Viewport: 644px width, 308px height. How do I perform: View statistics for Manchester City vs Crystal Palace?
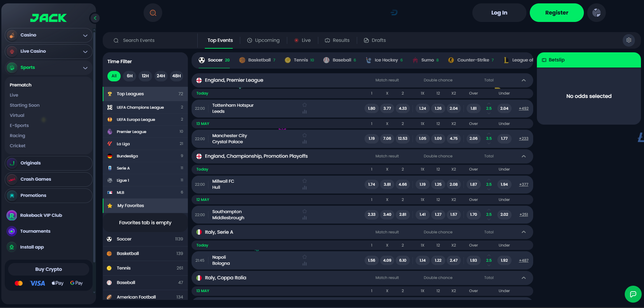pyautogui.click(x=304, y=142)
